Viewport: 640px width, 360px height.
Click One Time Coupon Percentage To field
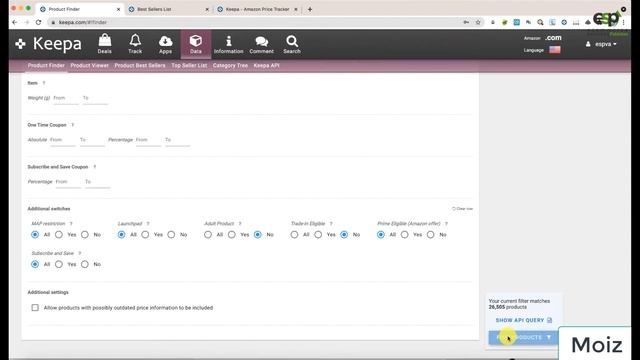(x=177, y=140)
